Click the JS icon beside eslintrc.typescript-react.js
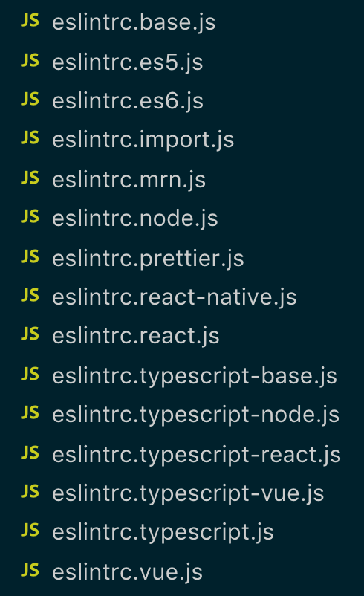The image size is (364, 596). click(x=30, y=453)
